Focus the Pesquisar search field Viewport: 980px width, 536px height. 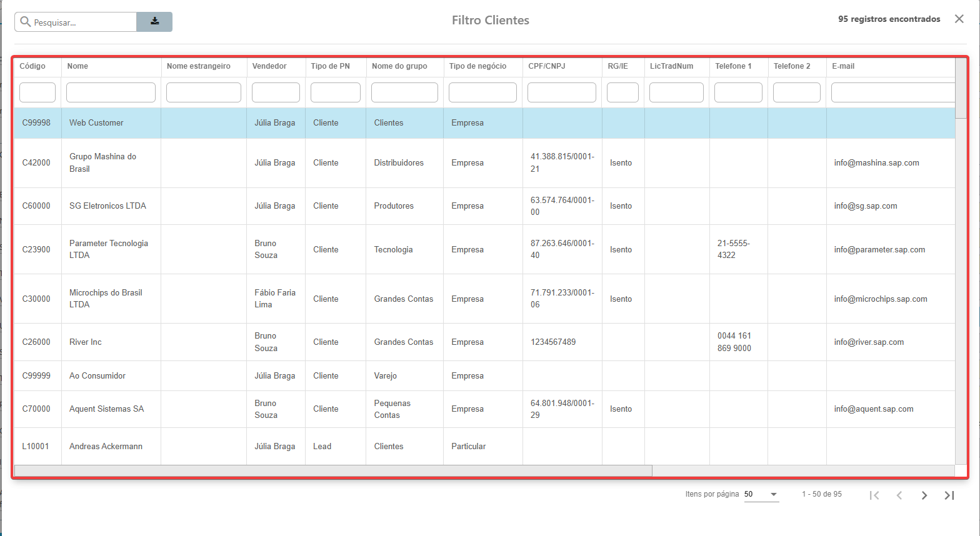[81, 22]
